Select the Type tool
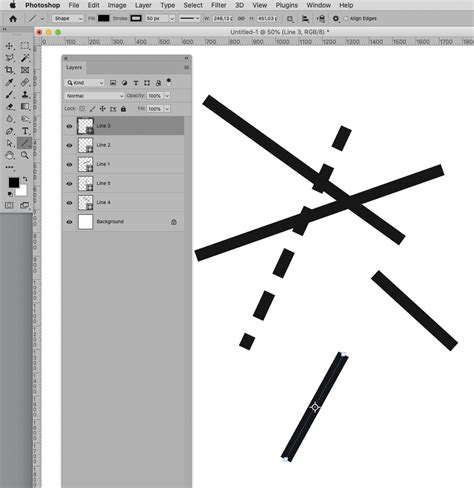This screenshot has height=488, width=474. [x=25, y=131]
